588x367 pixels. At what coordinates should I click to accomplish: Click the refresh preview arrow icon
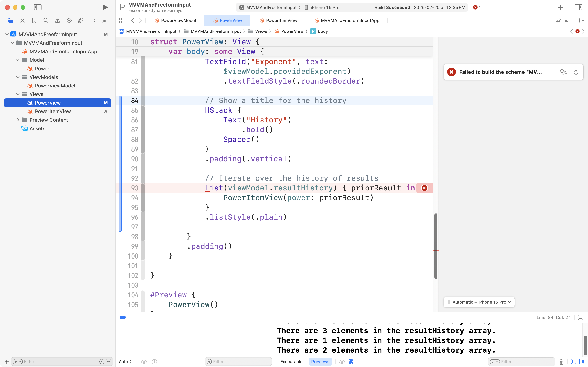click(576, 72)
